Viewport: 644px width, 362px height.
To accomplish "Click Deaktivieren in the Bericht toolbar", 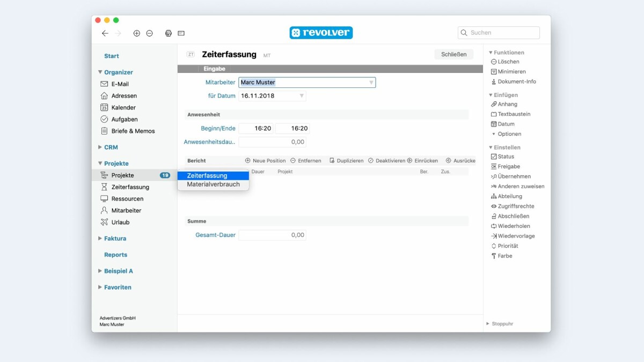I will point(386,161).
